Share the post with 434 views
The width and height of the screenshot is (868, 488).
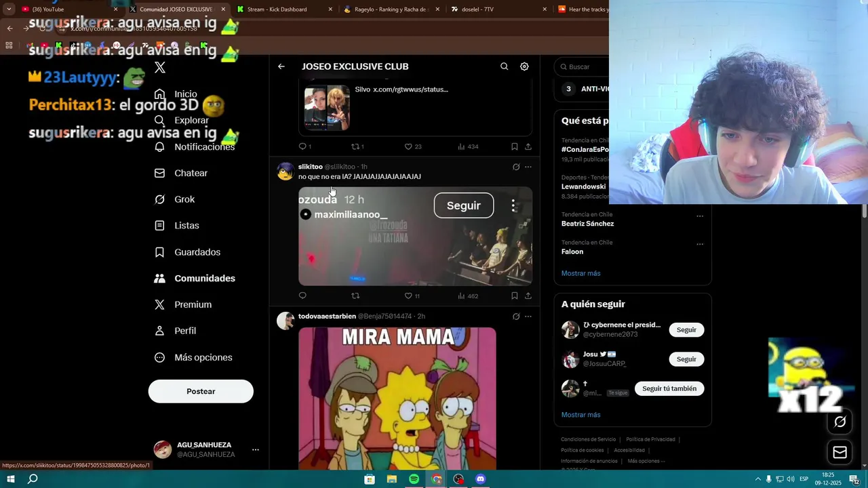pyautogui.click(x=528, y=146)
